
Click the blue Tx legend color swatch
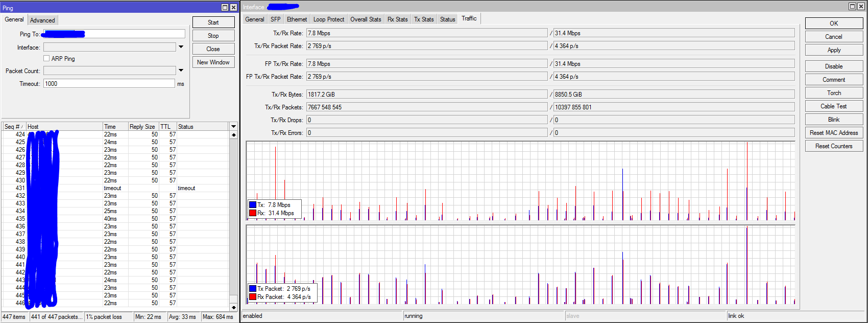pyautogui.click(x=253, y=205)
